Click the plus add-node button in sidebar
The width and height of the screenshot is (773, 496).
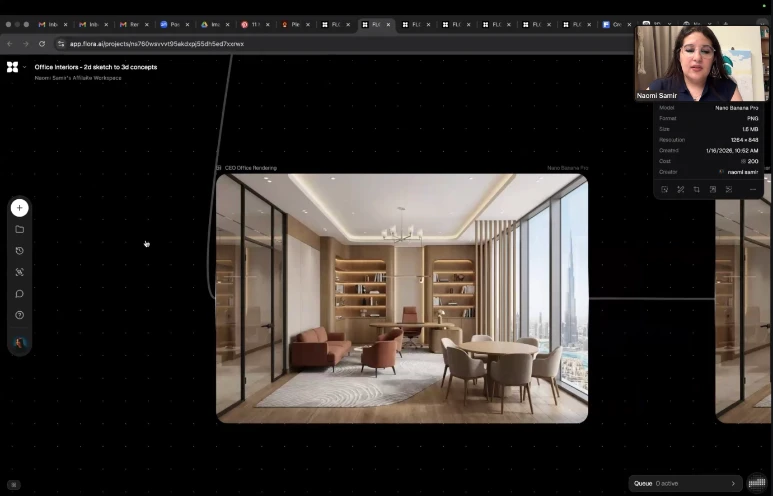19,208
